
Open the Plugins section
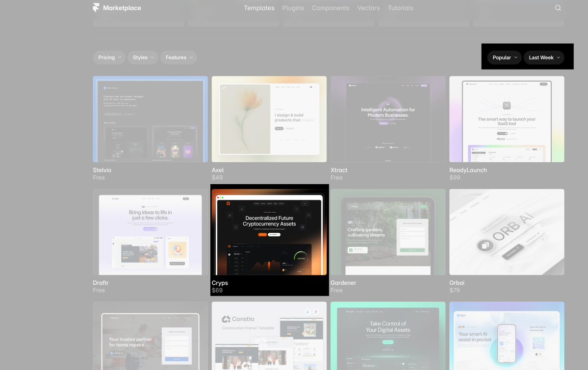[293, 8]
